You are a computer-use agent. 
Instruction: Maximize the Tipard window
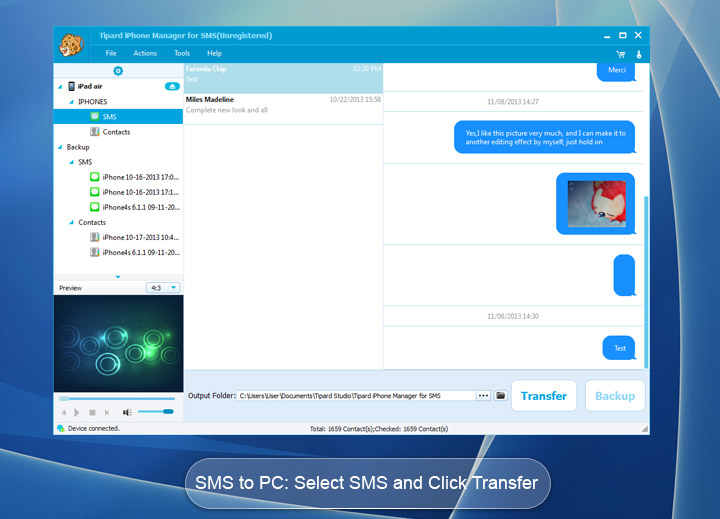point(623,35)
